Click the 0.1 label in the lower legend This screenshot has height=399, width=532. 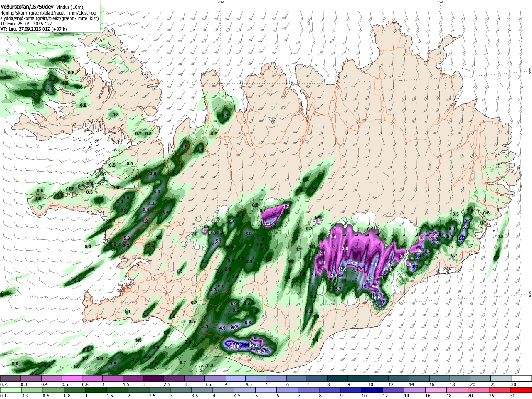click(x=3, y=396)
